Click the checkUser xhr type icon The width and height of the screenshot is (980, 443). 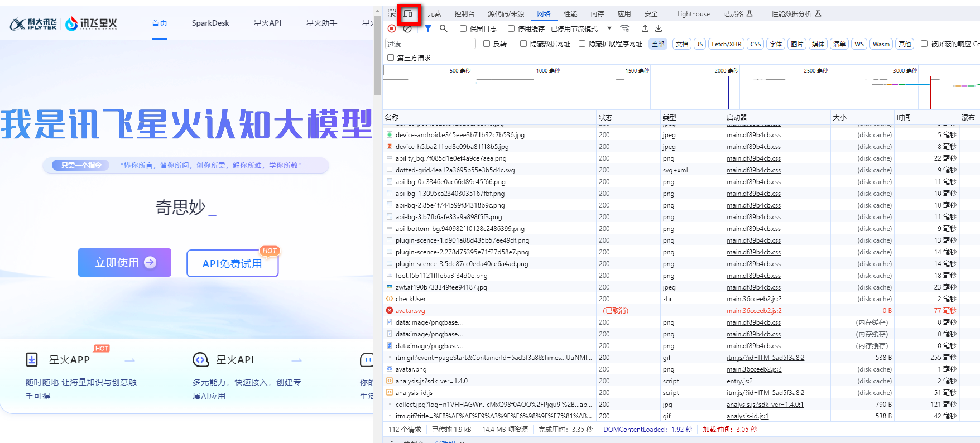(x=390, y=298)
